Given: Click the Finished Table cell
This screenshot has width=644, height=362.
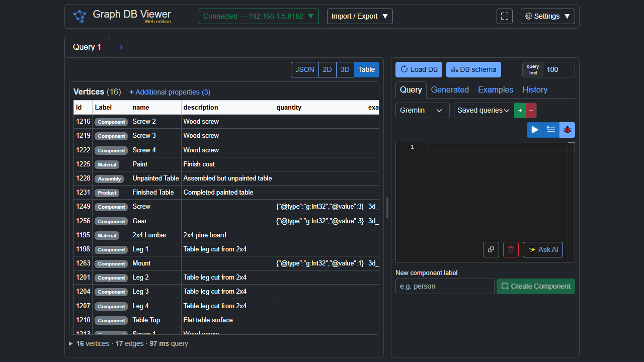Looking at the screenshot, I should point(155,192).
